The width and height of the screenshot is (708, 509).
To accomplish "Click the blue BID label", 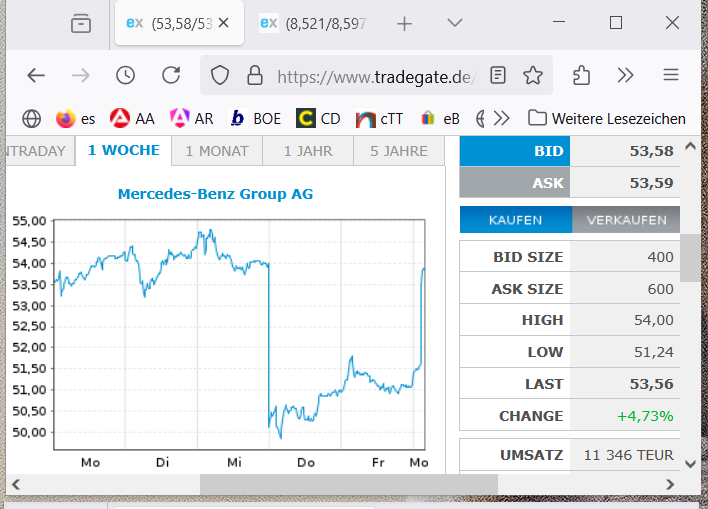I will (515, 151).
